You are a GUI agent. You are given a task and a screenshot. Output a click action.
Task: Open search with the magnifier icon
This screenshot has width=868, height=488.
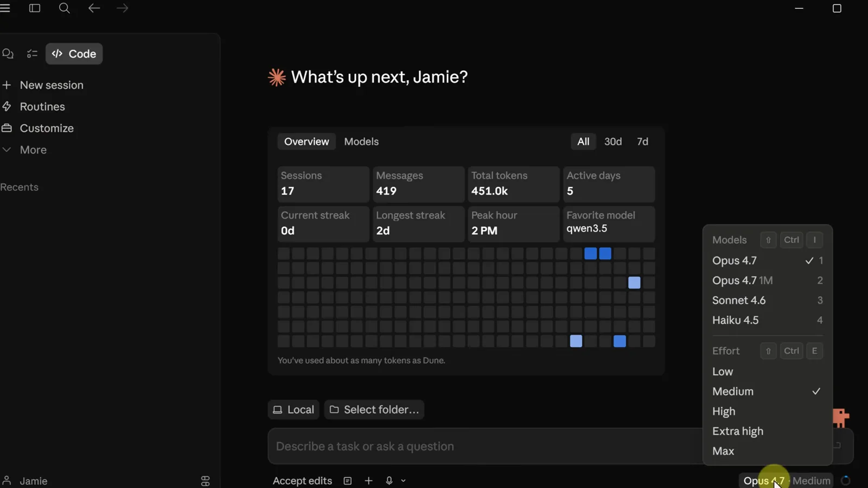click(64, 8)
